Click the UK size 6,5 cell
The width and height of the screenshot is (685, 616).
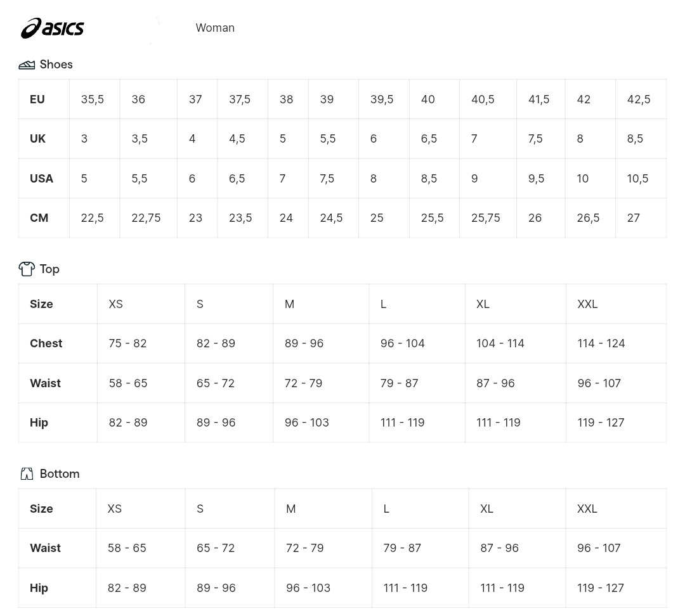click(x=434, y=139)
